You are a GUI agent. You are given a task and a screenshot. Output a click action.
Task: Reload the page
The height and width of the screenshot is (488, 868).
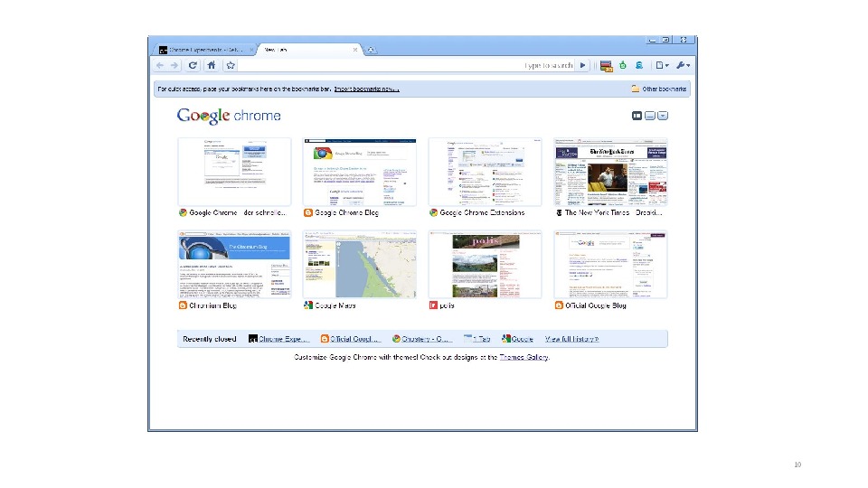193,65
